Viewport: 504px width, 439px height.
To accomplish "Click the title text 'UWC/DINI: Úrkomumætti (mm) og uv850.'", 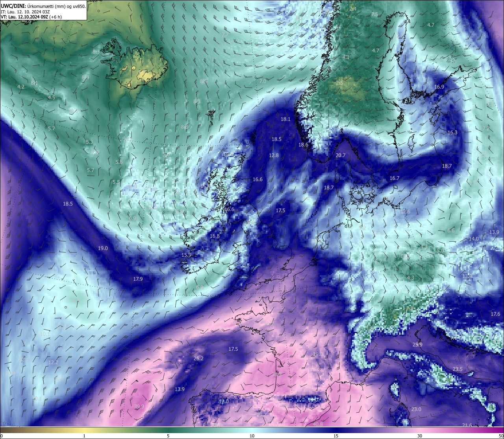I will [x=43, y=6].
